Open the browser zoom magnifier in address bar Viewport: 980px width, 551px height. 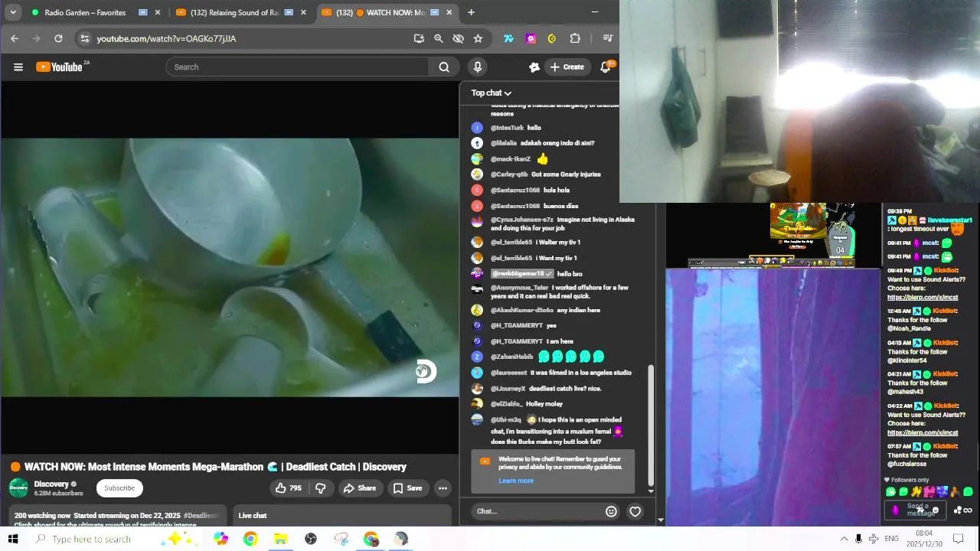point(439,38)
